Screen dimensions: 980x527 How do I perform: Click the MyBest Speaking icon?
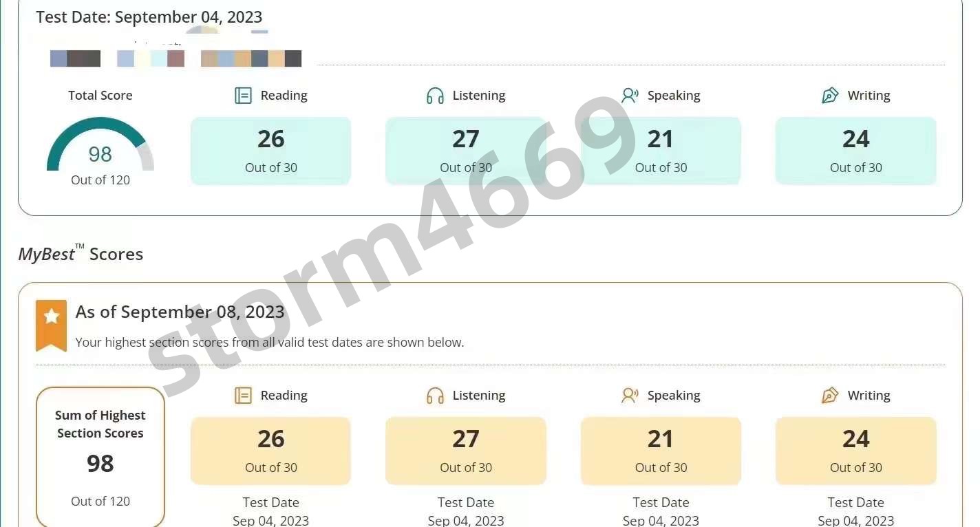tap(630, 396)
